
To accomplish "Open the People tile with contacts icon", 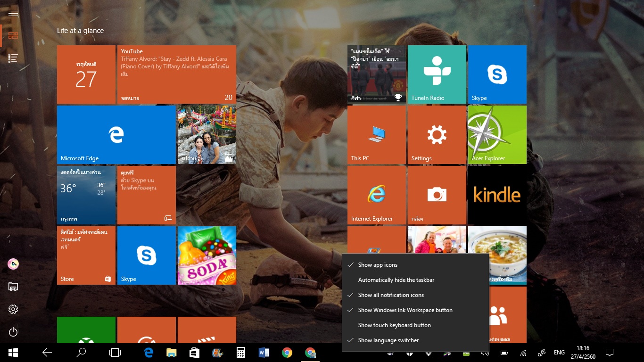I will pos(508,315).
